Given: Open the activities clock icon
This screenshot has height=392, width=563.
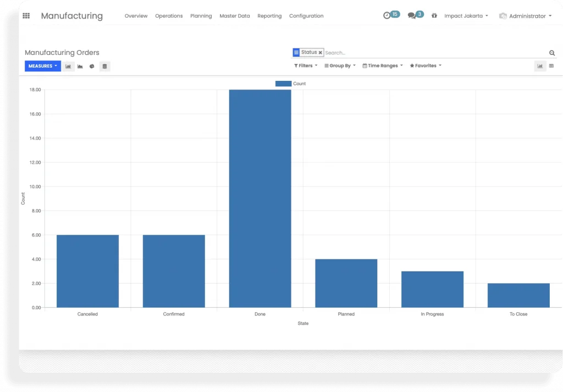Looking at the screenshot, I should [x=387, y=16].
